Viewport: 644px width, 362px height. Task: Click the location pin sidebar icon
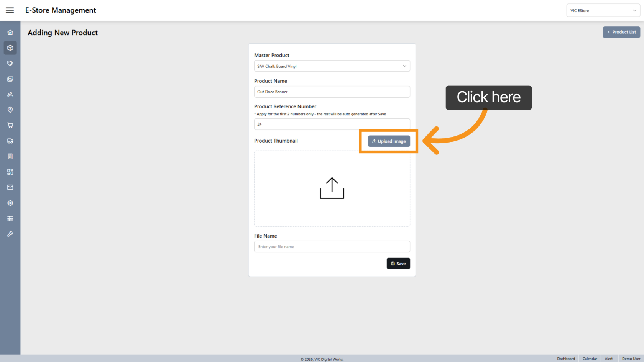[x=10, y=110]
